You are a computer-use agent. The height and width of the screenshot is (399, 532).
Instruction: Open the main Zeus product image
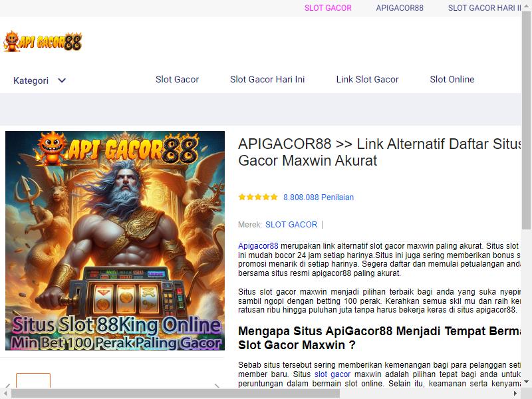tap(115, 241)
